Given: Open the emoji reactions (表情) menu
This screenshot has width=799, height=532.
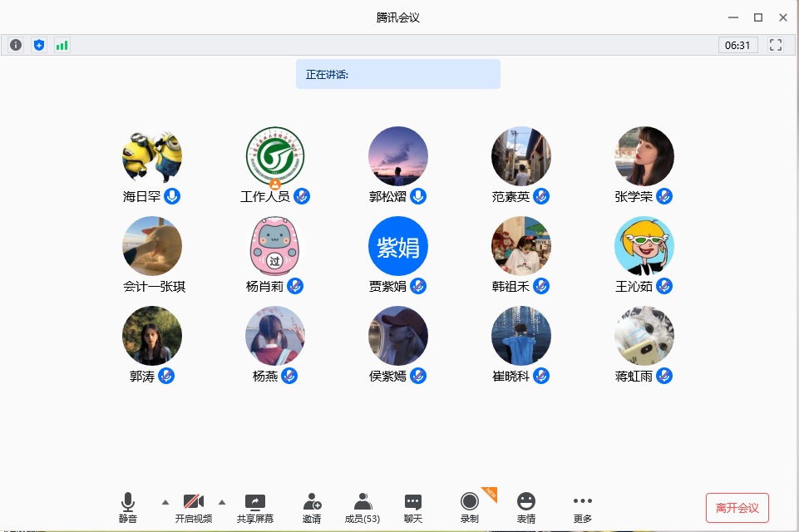Looking at the screenshot, I should tap(526, 507).
